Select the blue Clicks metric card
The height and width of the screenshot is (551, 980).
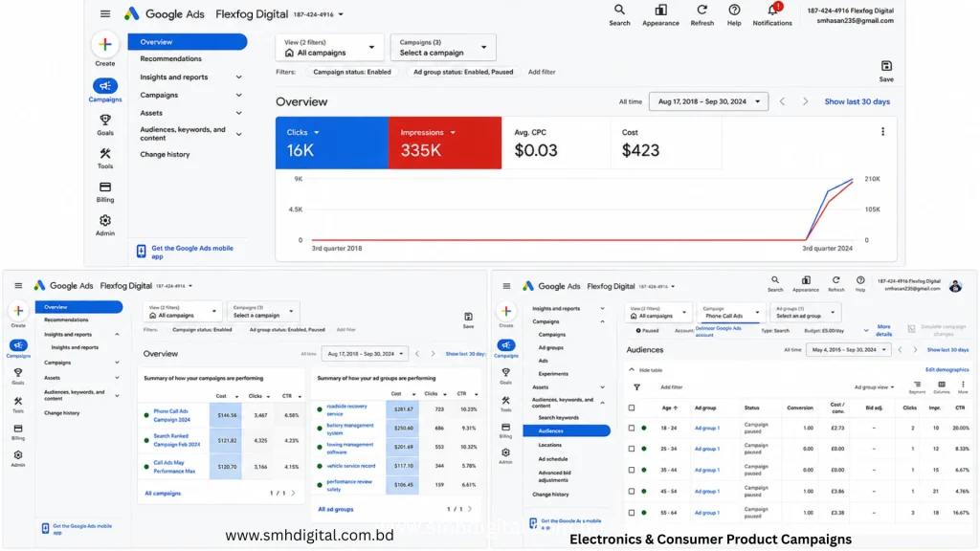332,143
